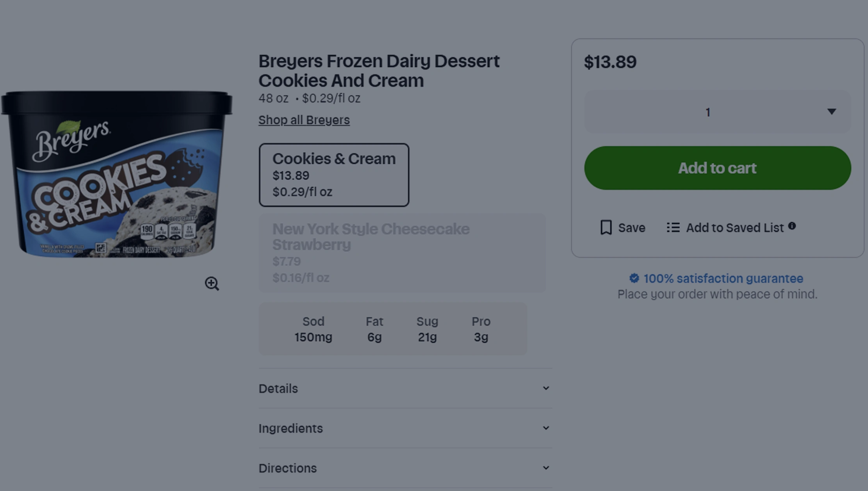Screen dimensions: 868x491
Task: Click the quantity dropdown caret icon
Action: coord(832,112)
